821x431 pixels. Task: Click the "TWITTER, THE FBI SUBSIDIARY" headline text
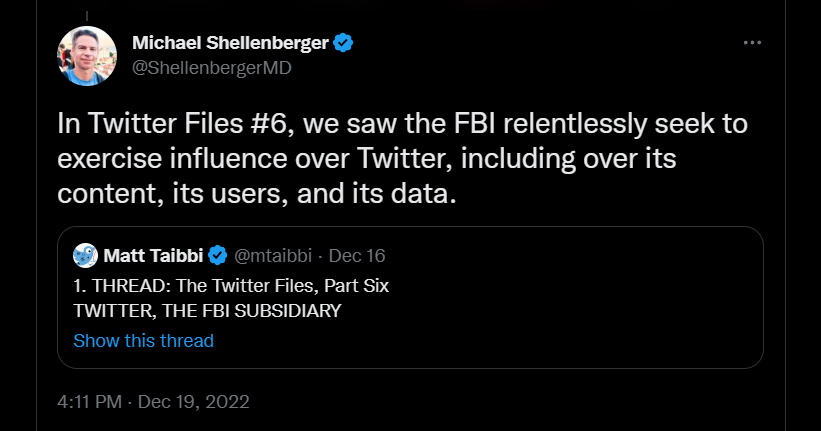click(x=207, y=310)
